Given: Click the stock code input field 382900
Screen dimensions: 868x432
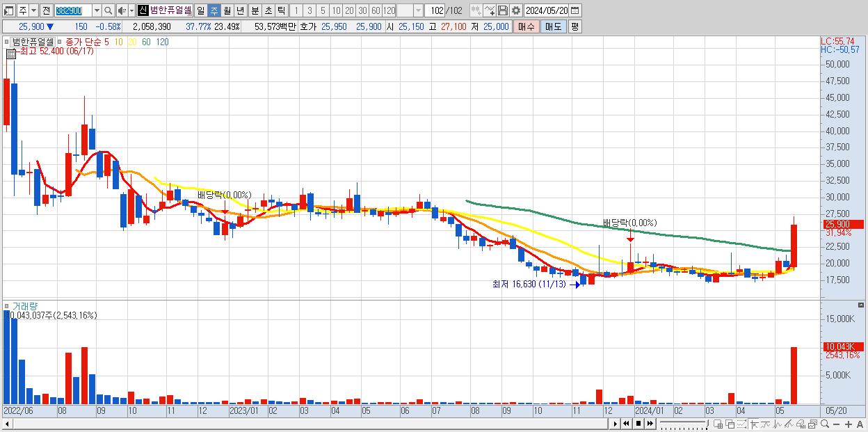Looking at the screenshot, I should point(72,10).
